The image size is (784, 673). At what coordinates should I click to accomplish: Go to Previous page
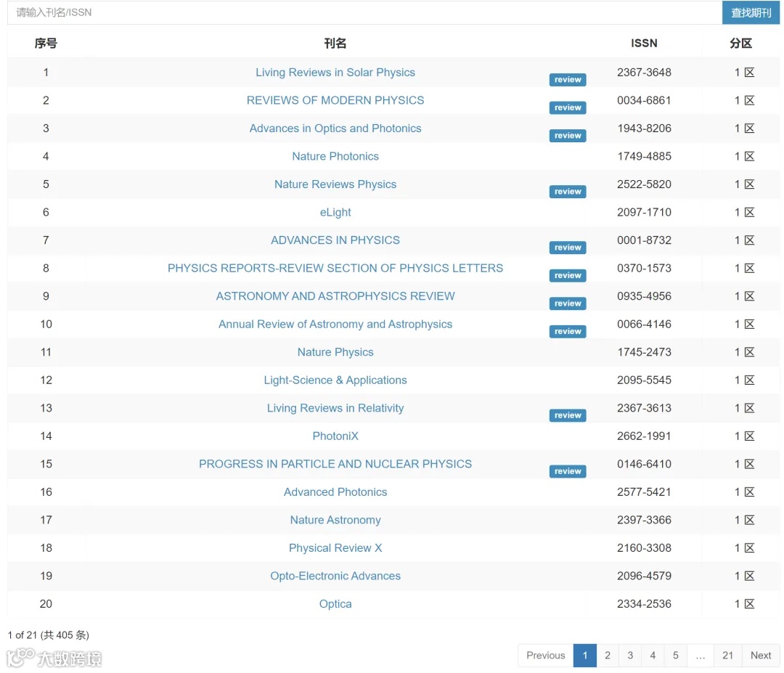(545, 656)
